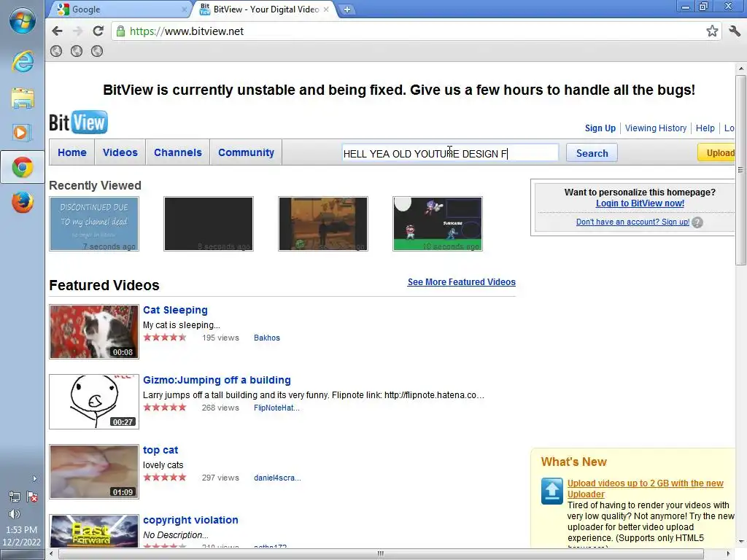Open the Community navigation tab
747x560 pixels.
pyautogui.click(x=246, y=152)
